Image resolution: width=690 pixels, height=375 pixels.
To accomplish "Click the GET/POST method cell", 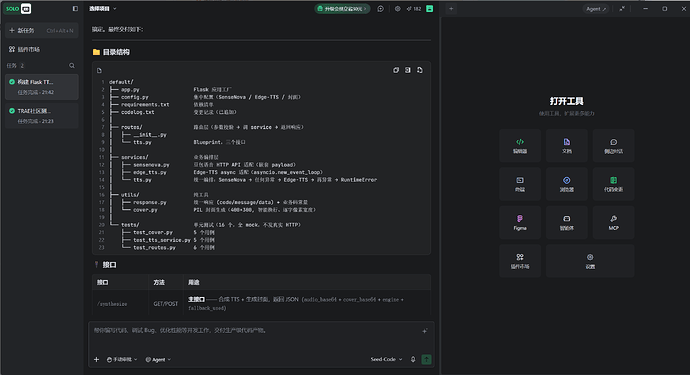I will [x=165, y=304].
